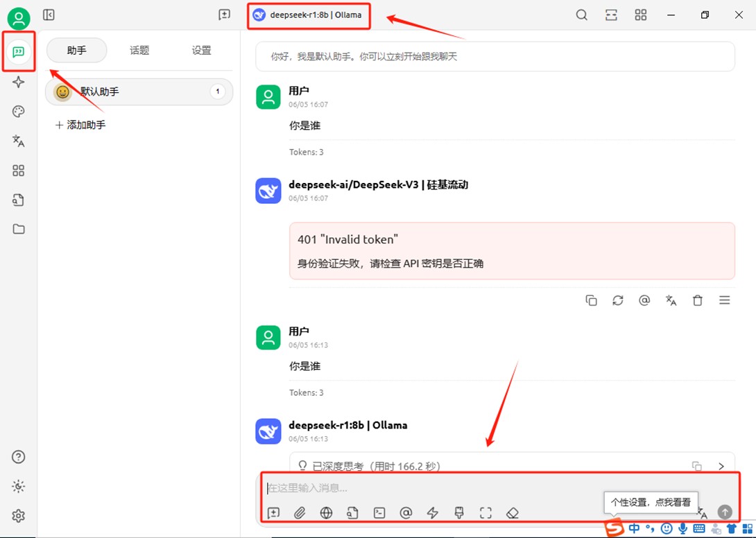Image resolution: width=756 pixels, height=538 pixels.
Task: Attach a file with the paperclip icon
Action: [x=300, y=512]
